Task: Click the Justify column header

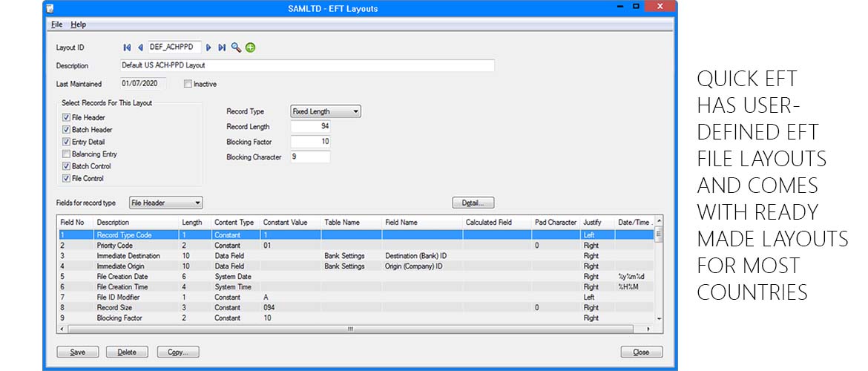Action: 598,223
